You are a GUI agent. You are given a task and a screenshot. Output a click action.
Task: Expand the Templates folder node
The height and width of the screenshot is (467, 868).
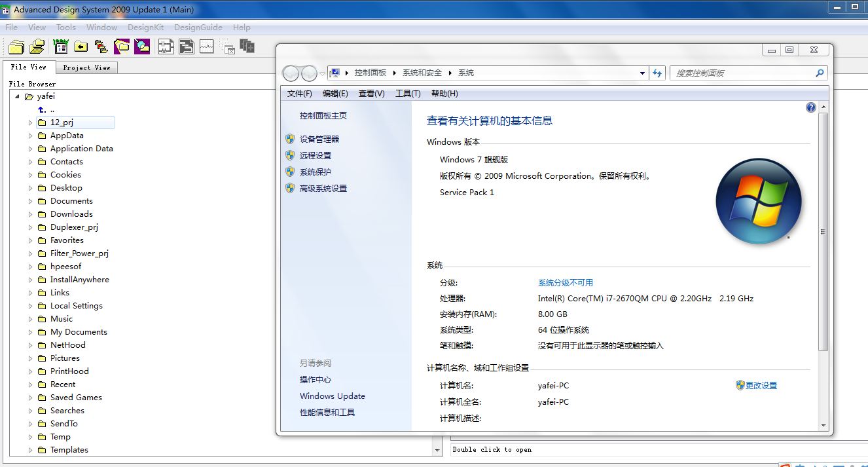[x=30, y=450]
